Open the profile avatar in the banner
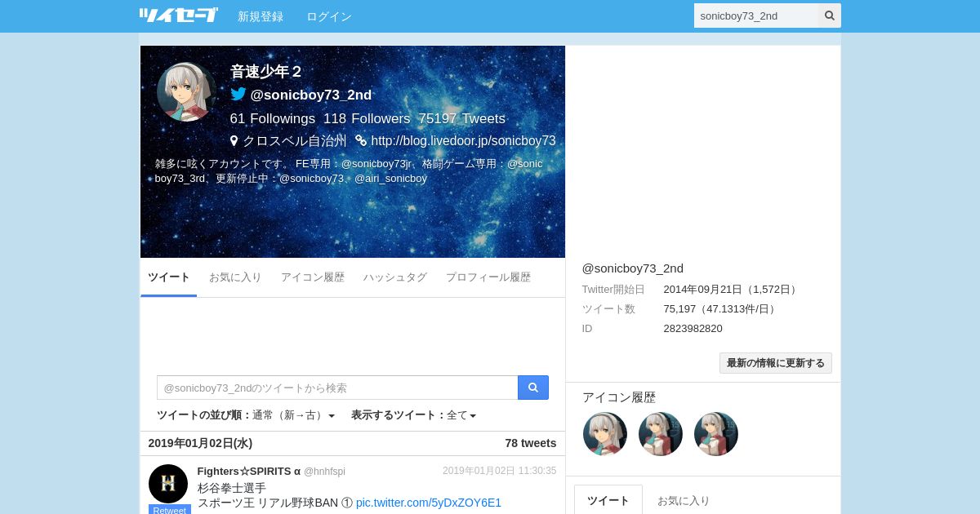980x514 pixels. 187,92
